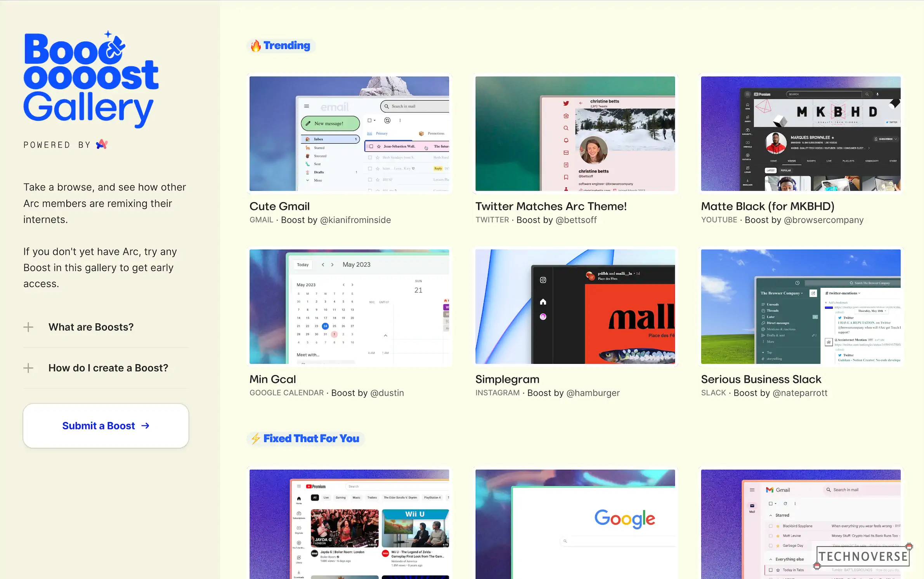Click the GOOGLE CALENDAR category label
This screenshot has width=924, height=579.
(286, 393)
